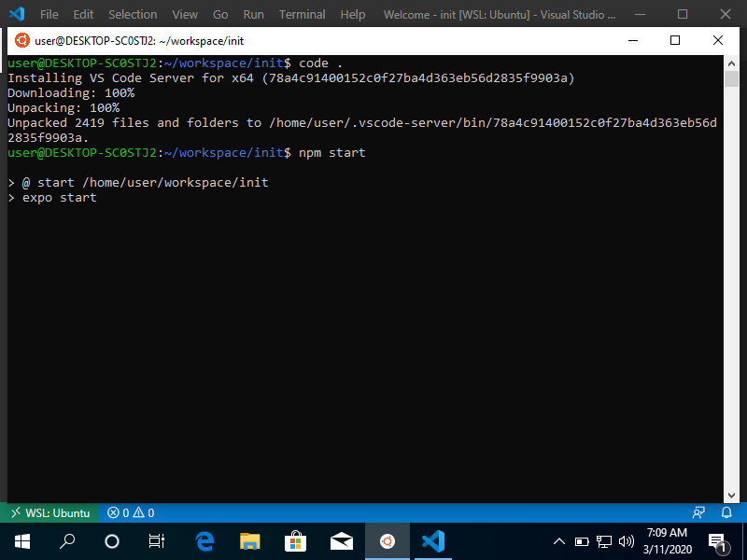Click the volume speaker tray icon
This screenshot has height=560, width=747.
[x=627, y=541]
